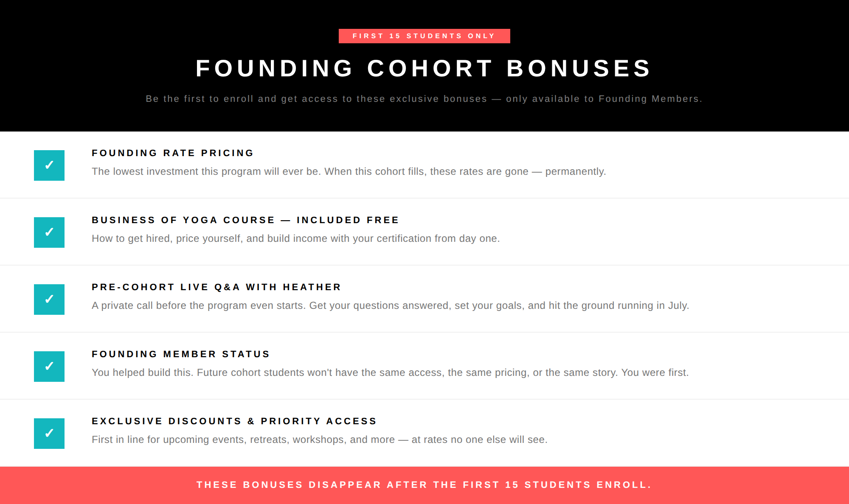The width and height of the screenshot is (849, 504).
Task: Click the Pre-Cohort Live Q&A checkmark icon
Action: 49,300
